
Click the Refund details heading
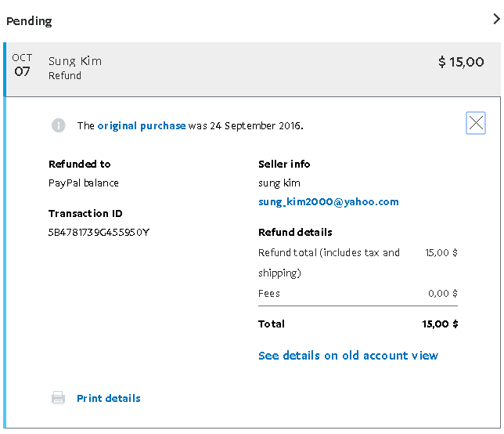pos(295,232)
